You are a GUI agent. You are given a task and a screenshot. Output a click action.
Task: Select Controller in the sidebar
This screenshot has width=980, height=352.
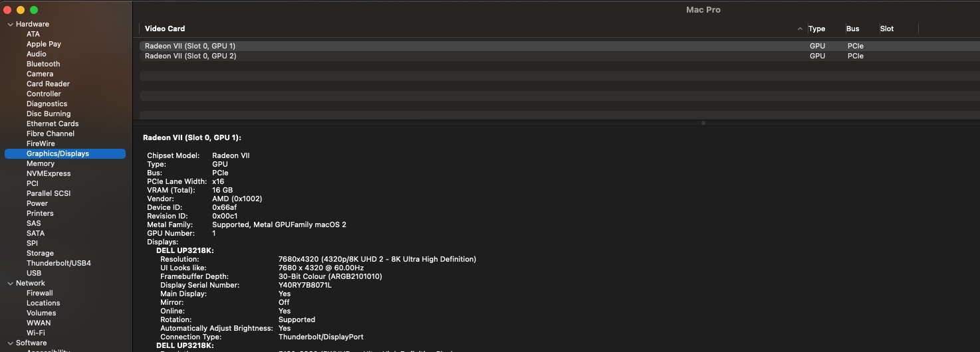coord(44,94)
